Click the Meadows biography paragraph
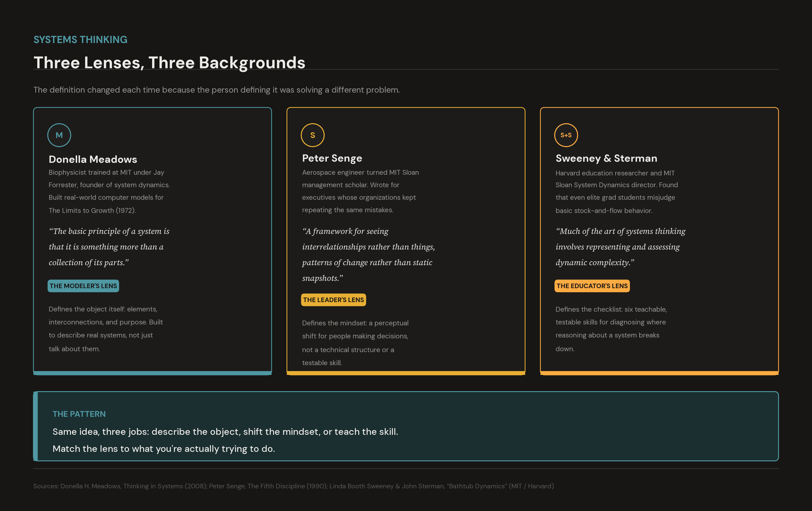Screen dimensions: 812x511 pos(109,191)
